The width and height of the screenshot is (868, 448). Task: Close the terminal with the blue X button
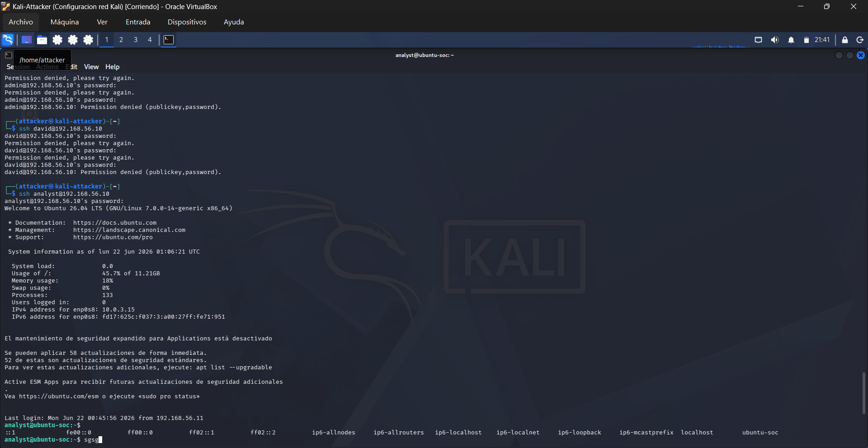click(861, 55)
